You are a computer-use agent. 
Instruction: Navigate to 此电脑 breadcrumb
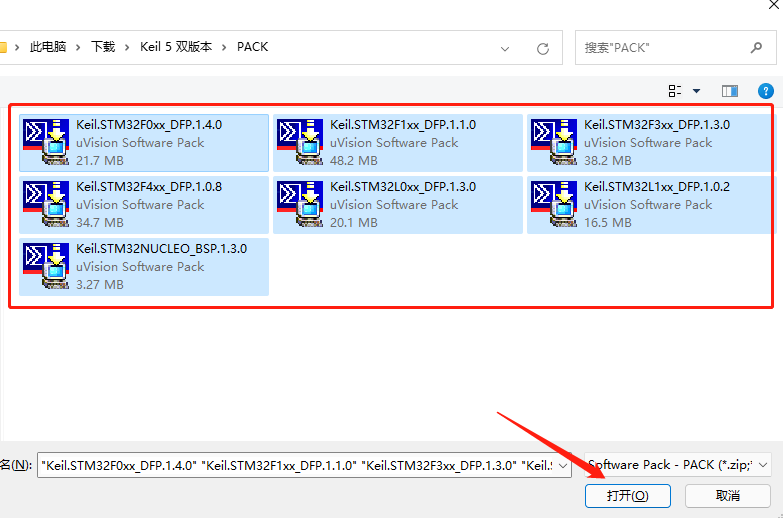[x=47, y=47]
